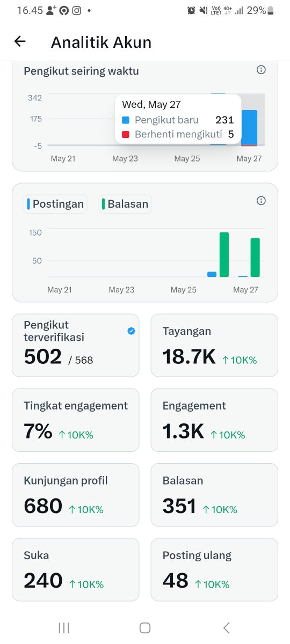This screenshot has width=290, height=644.
Task: Tap the battery icon in status bar
Action: point(271,10)
